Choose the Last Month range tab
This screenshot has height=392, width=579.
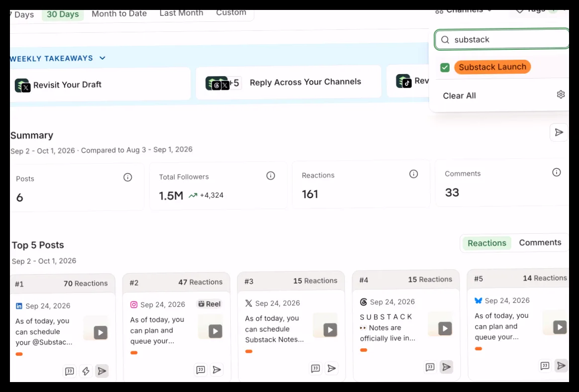pyautogui.click(x=181, y=13)
